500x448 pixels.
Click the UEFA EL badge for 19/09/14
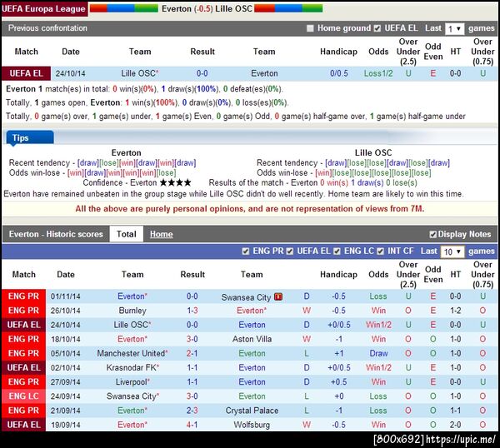coord(23,425)
